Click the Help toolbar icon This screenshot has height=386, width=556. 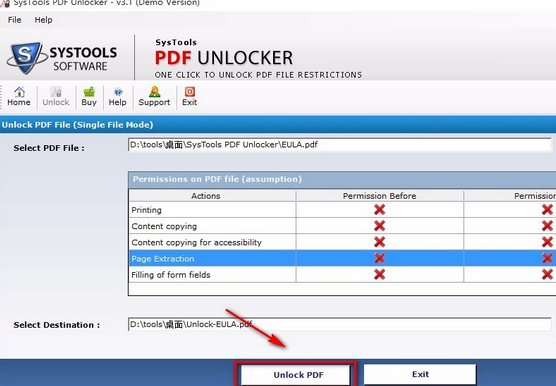117,96
